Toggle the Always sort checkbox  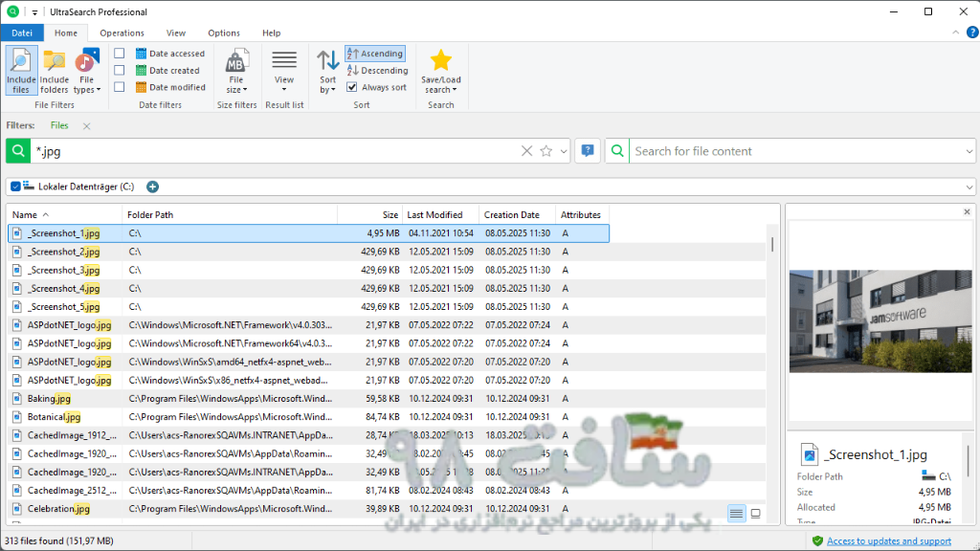(352, 87)
